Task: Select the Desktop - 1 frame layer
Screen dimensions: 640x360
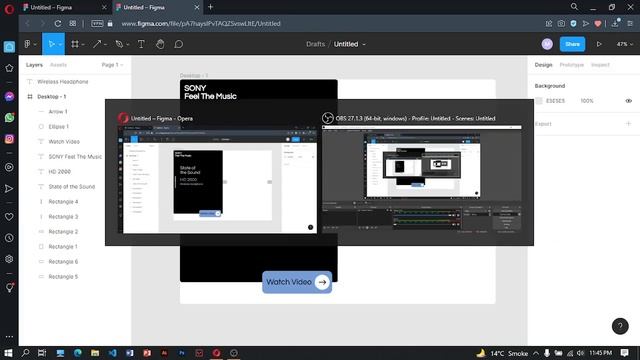Action: tap(51, 97)
